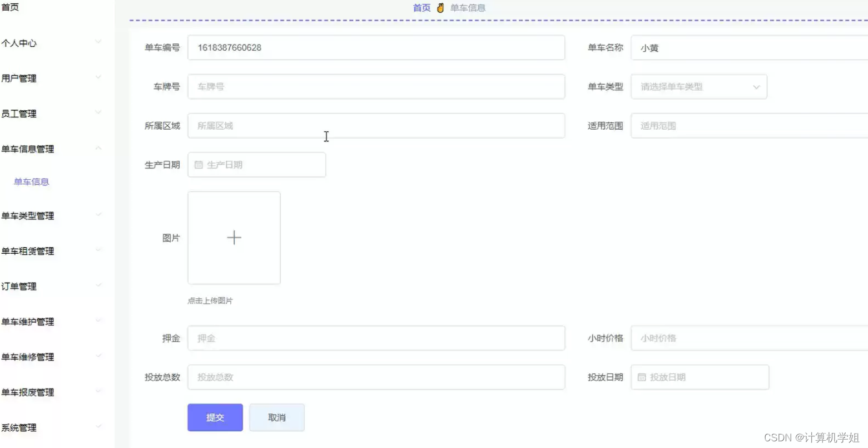The image size is (868, 448).
Task: Open the 投放日期 date picker field
Action: point(700,377)
